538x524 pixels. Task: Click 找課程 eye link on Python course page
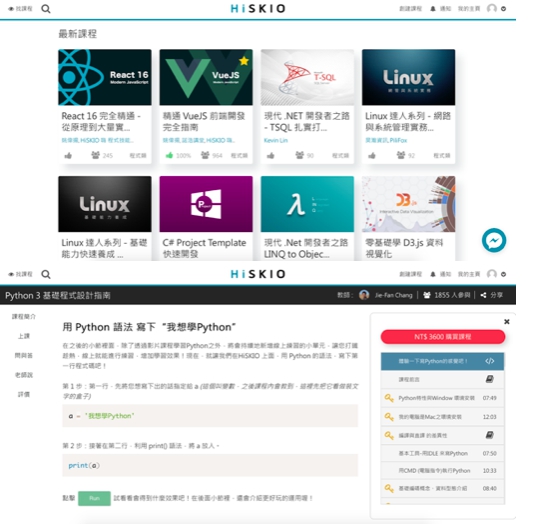pyautogui.click(x=20, y=274)
